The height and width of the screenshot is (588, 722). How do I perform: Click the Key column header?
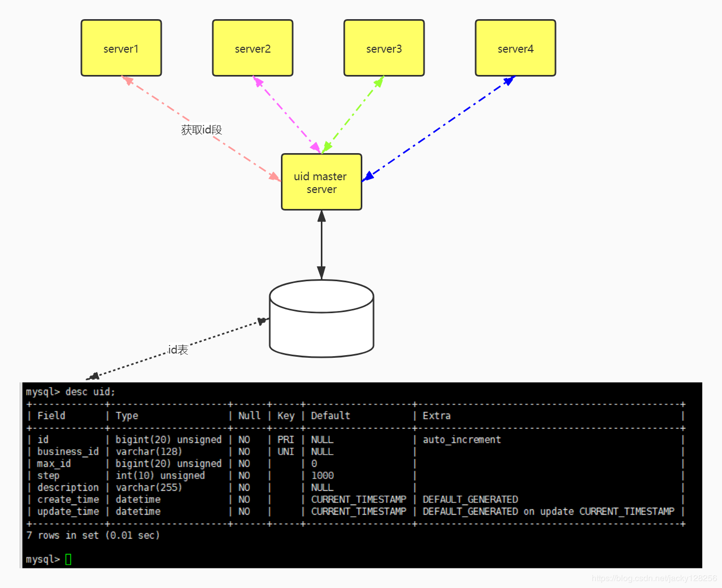pyautogui.click(x=286, y=416)
